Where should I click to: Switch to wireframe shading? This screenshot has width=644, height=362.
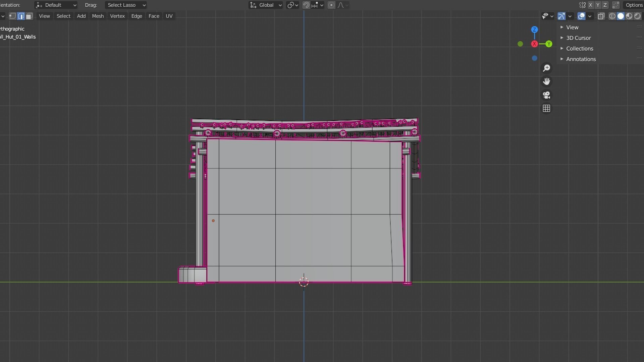pos(612,16)
